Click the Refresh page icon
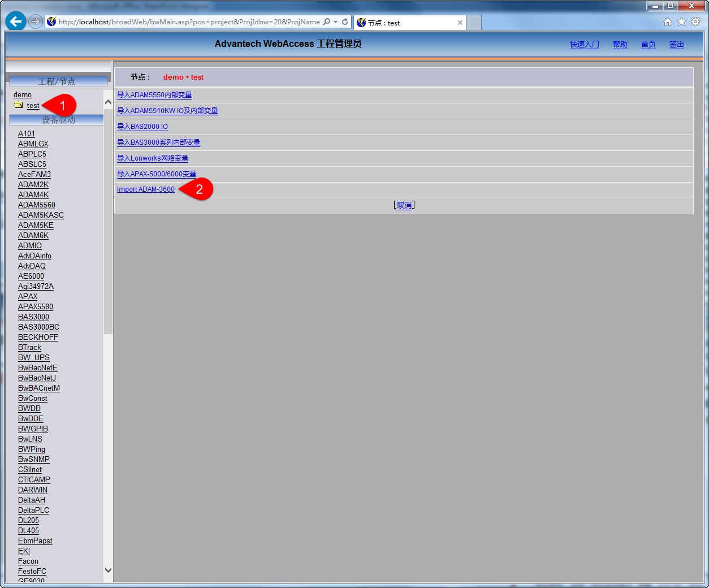This screenshot has width=709, height=588. [x=345, y=22]
